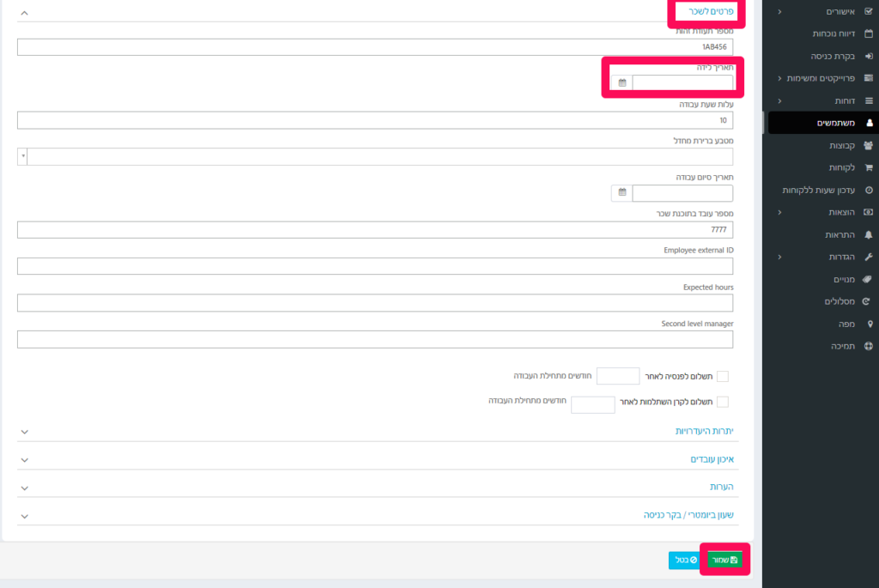The height and width of the screenshot is (588, 879).
Task: Click the support globe icon for תמיכה
Action: (x=869, y=347)
